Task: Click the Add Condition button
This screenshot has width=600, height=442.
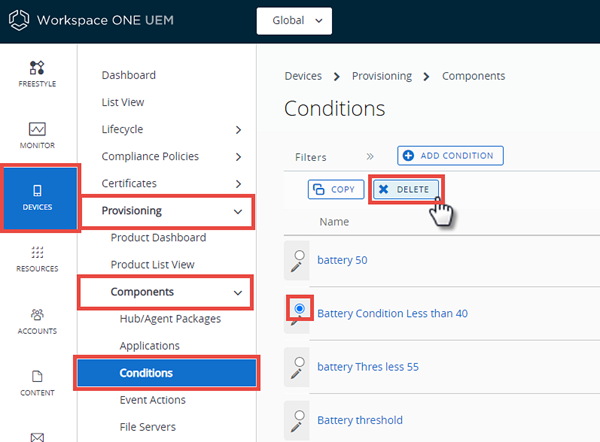Action: (x=450, y=156)
